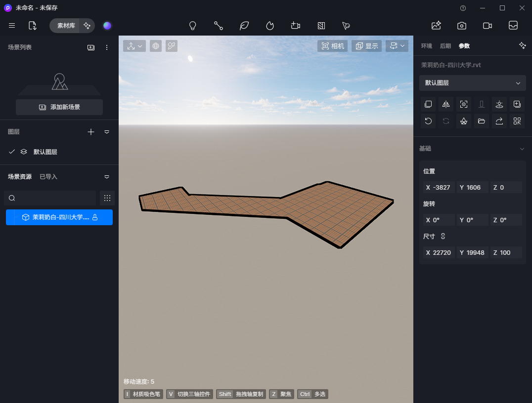This screenshot has height=403, width=532.
Task: Open the leaf vegetation tool
Action: point(244,26)
